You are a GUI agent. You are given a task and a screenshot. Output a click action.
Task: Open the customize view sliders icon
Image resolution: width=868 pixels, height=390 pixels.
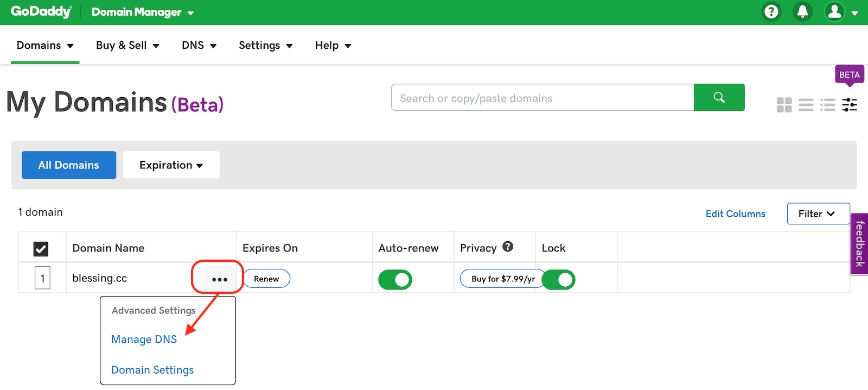(850, 105)
